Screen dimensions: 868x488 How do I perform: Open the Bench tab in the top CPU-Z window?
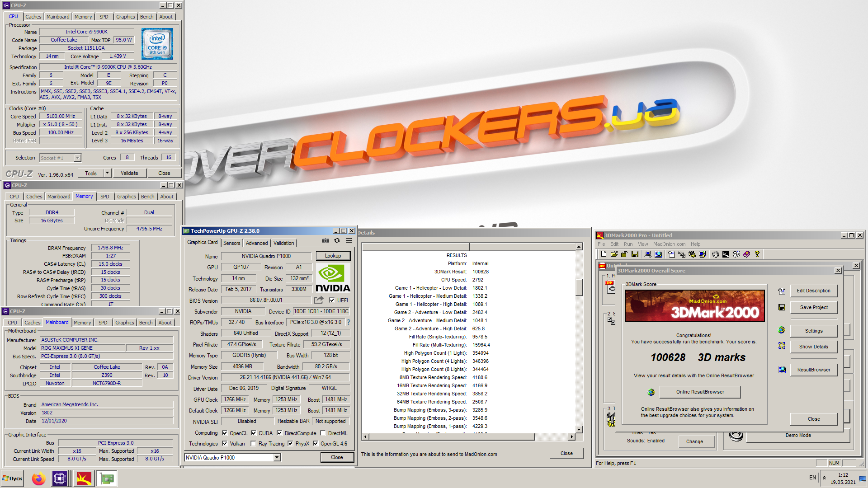[x=147, y=17]
